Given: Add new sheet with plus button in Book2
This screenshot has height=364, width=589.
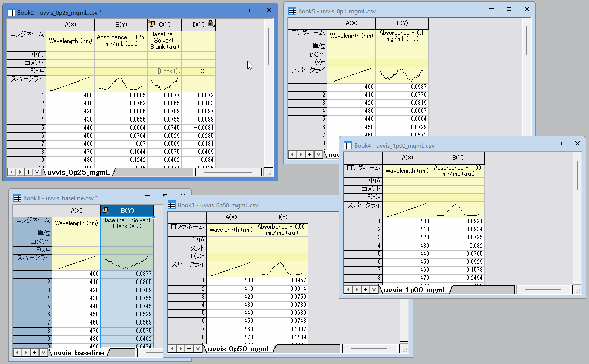Looking at the screenshot, I should [x=28, y=172].
